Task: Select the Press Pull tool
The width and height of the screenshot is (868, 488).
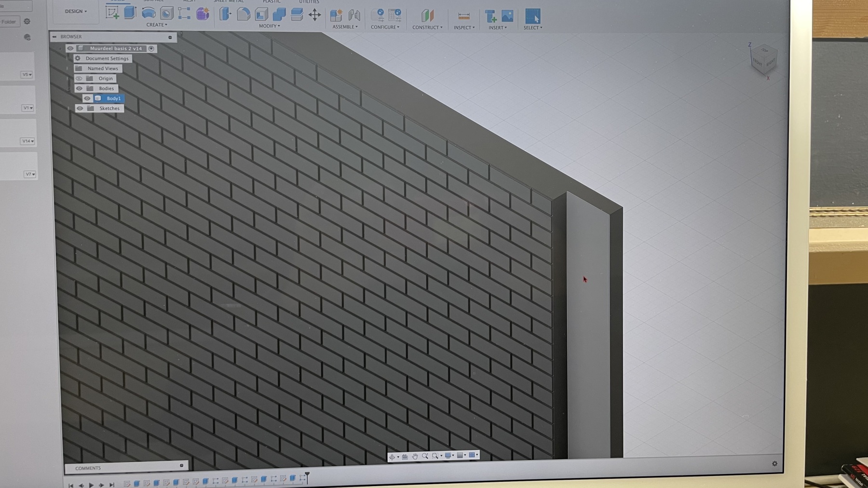Action: pyautogui.click(x=225, y=14)
